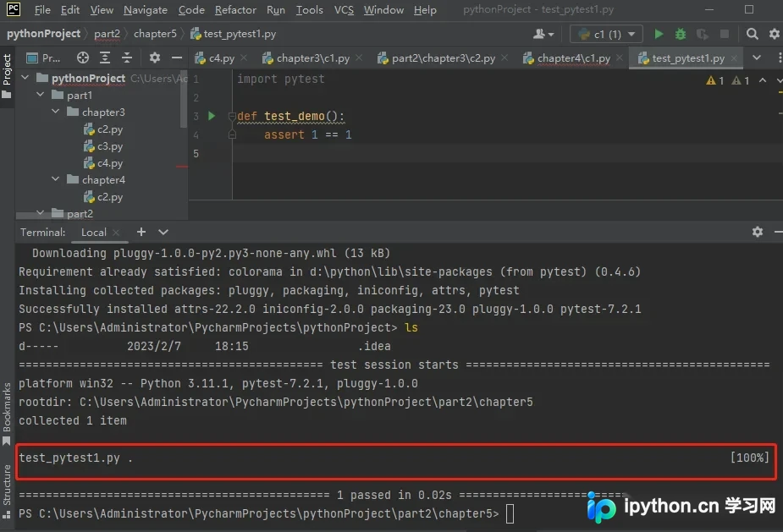
Task: Open IDE settings gear in top toolbar
Action: point(774,34)
